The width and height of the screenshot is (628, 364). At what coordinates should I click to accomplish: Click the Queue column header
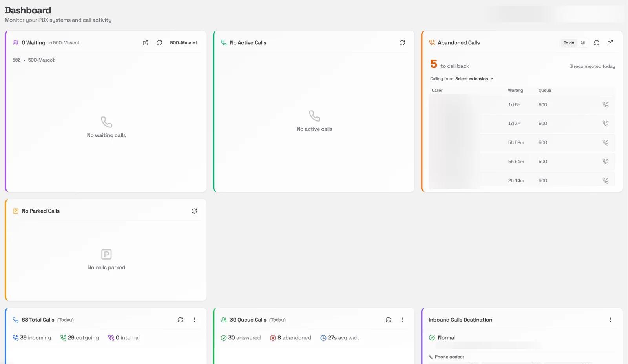pyautogui.click(x=545, y=91)
